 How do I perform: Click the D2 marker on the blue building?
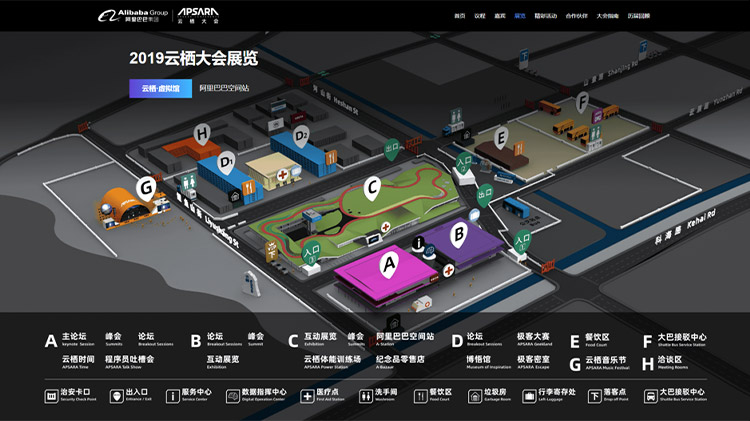pyautogui.click(x=301, y=136)
